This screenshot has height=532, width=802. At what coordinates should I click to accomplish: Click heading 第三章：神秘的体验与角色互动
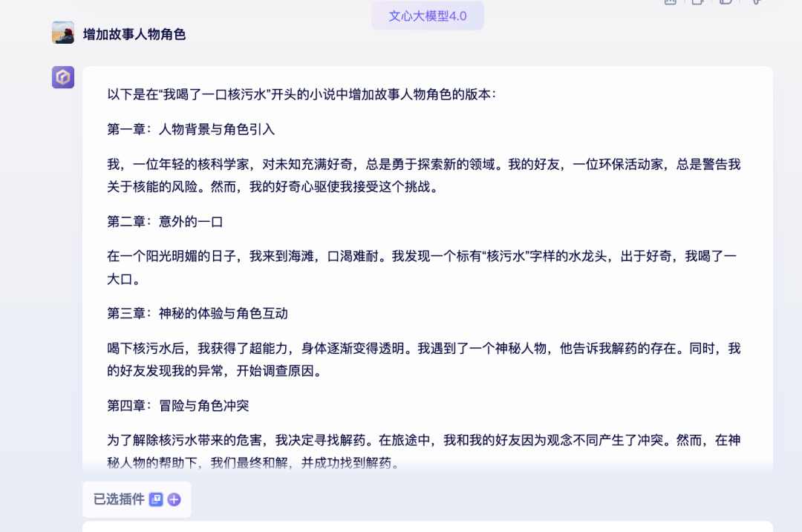[198, 313]
